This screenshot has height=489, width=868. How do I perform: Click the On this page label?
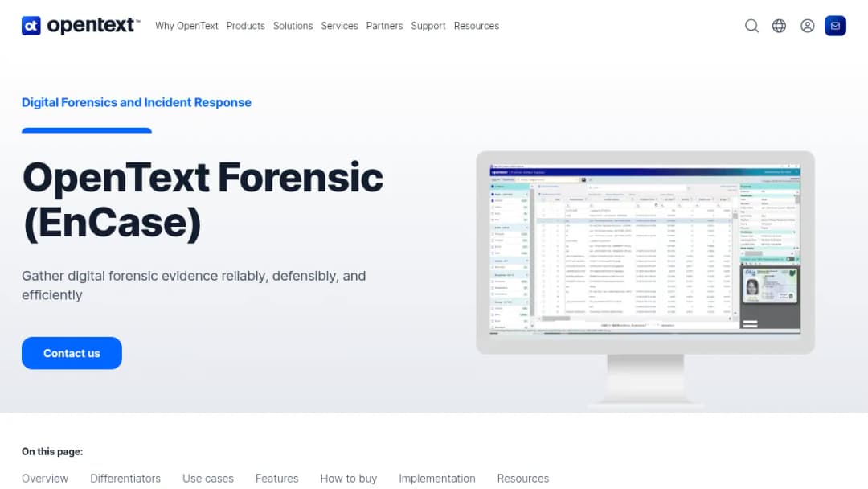52,451
